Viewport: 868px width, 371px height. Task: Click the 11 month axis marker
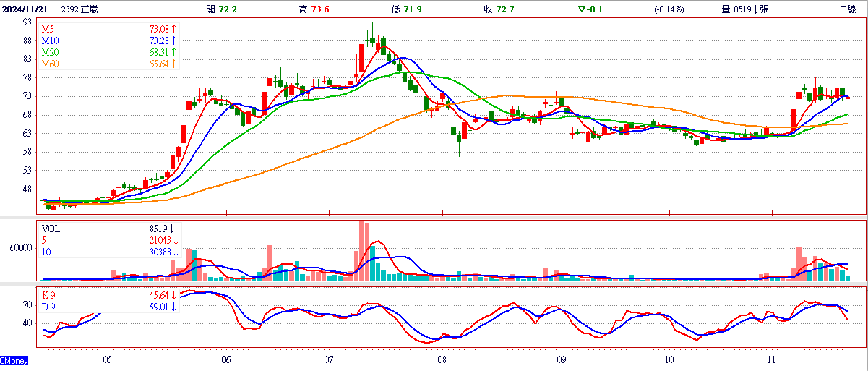pos(772,359)
